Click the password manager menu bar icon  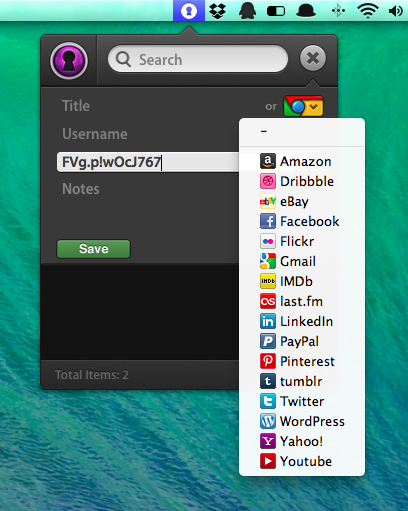(x=189, y=11)
